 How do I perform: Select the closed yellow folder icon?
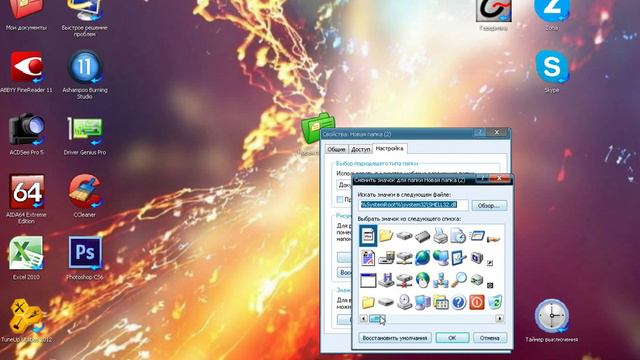tap(368, 302)
